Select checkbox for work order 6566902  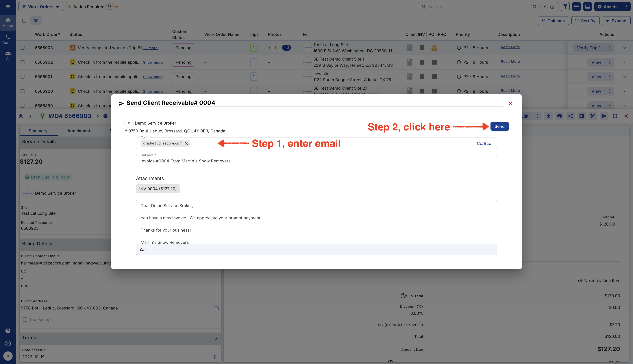pyautogui.click(x=23, y=62)
